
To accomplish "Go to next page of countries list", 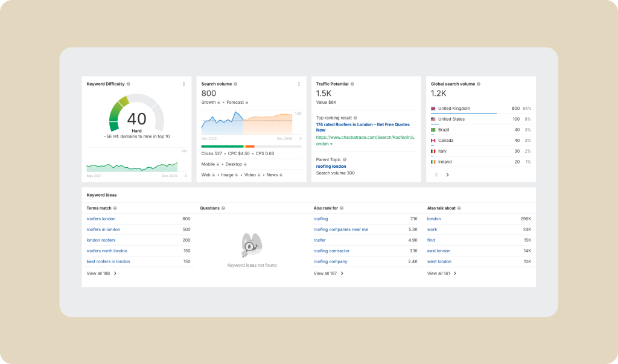I will (447, 175).
